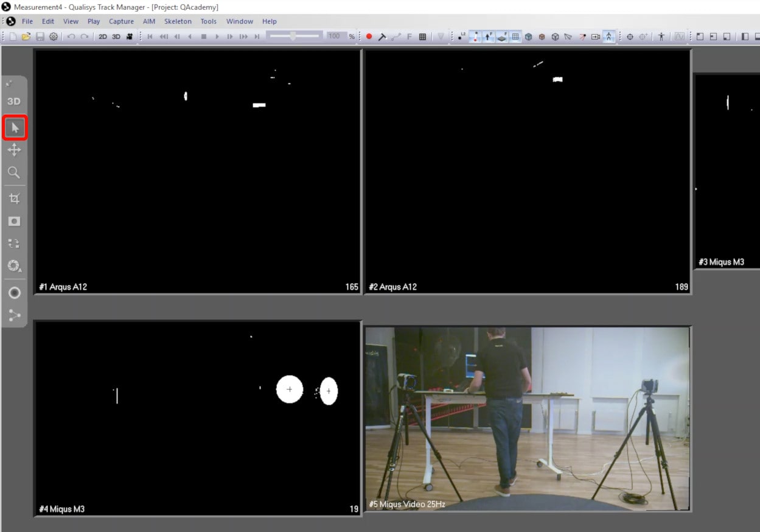Viewport: 760px width, 532px height.
Task: Open the Tools menu
Action: point(209,21)
